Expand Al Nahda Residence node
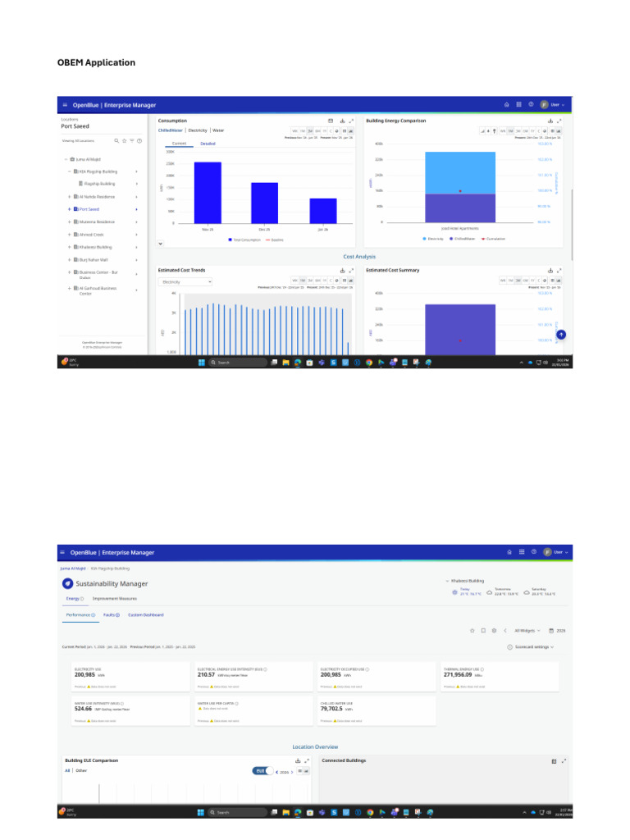Image resolution: width=630 pixels, height=840 pixels. click(x=69, y=197)
